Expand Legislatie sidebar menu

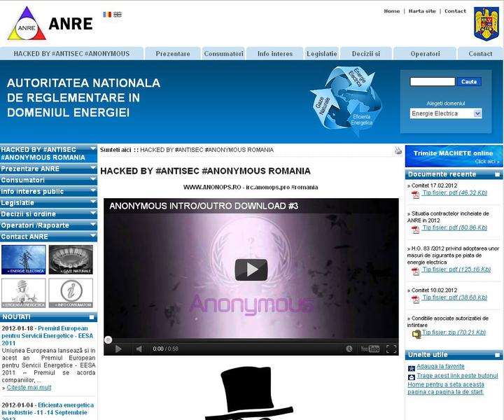pos(48,202)
